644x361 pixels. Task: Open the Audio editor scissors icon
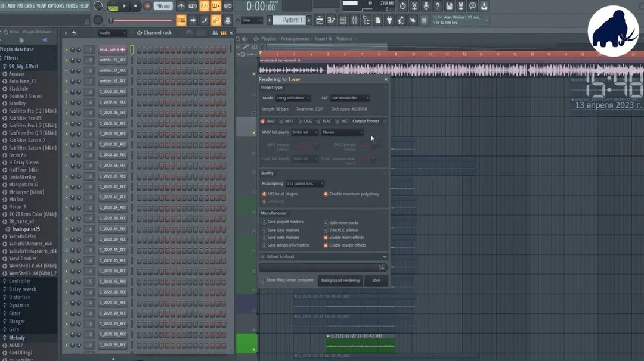(414, 6)
